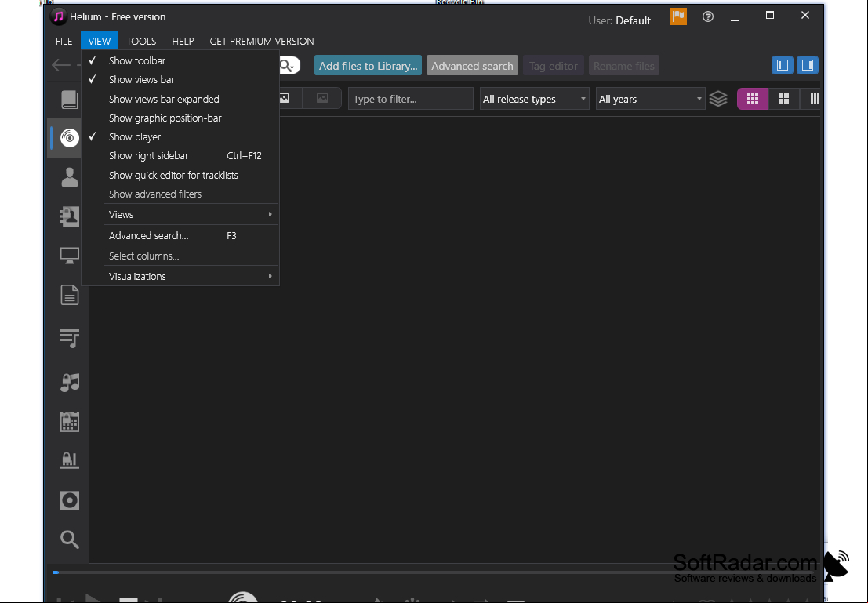This screenshot has height=603, width=868.
Task: Open the monitor/computer sidebar icon
Action: (x=69, y=256)
